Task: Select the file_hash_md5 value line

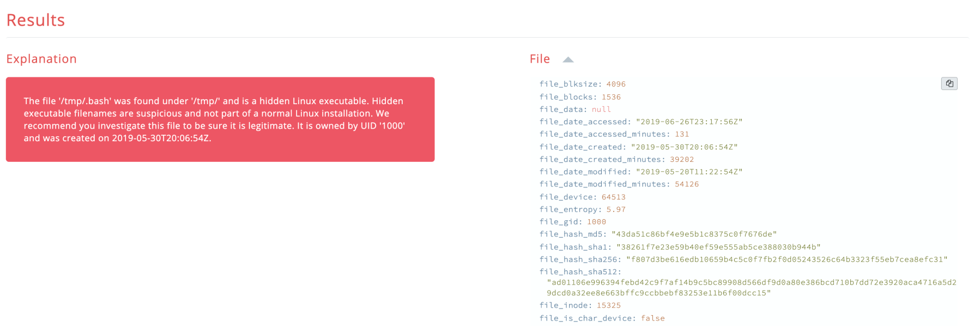Action: pyautogui.click(x=658, y=234)
